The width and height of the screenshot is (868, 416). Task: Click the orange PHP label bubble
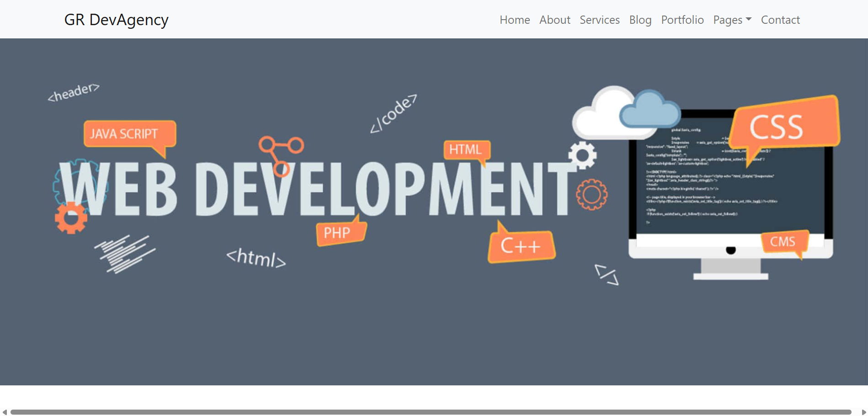[340, 233]
